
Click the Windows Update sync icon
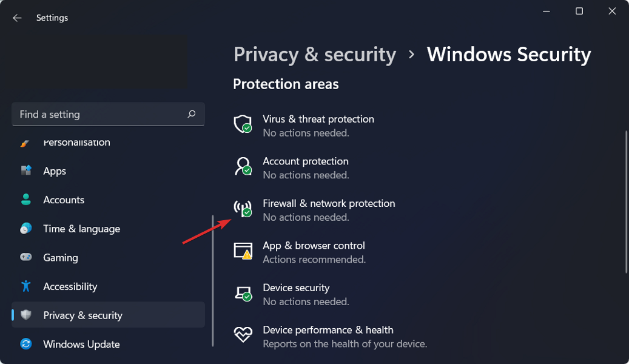26,344
